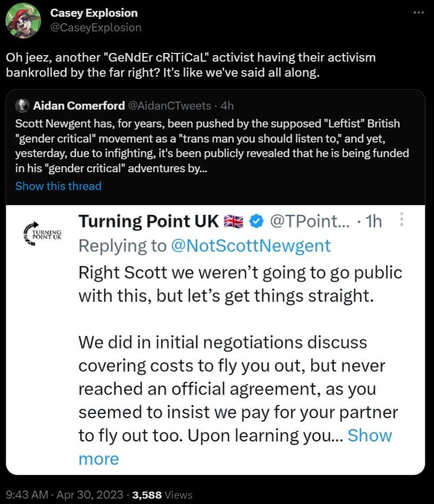The image size is (434, 504).
Task: Click Show this thread
Action: click(x=58, y=186)
